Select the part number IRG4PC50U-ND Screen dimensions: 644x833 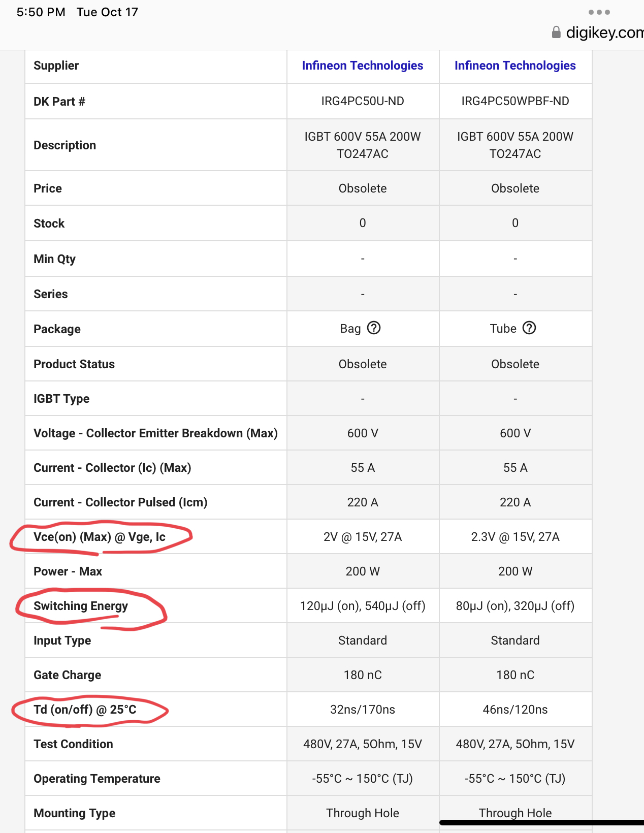(363, 101)
